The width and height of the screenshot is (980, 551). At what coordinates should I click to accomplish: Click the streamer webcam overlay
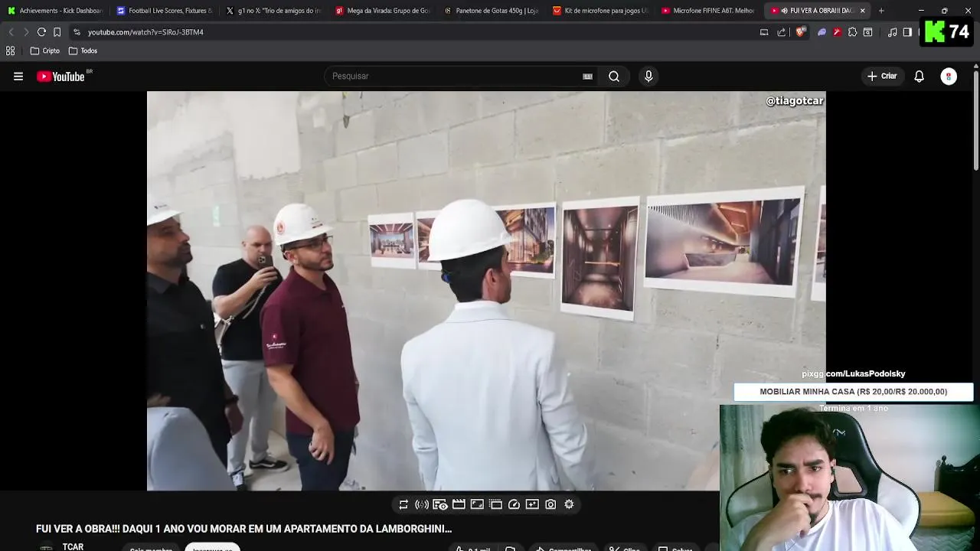pos(850,478)
